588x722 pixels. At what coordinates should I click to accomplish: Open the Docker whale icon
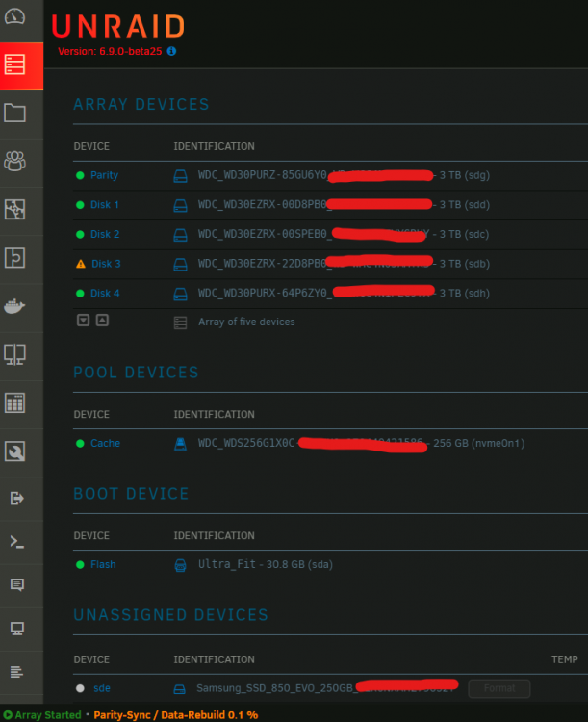click(x=14, y=306)
